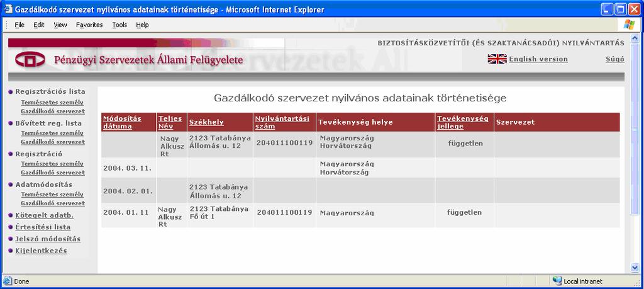This screenshot has width=644, height=289.
Task: Open the Értesítési lista link
Action: (43, 227)
